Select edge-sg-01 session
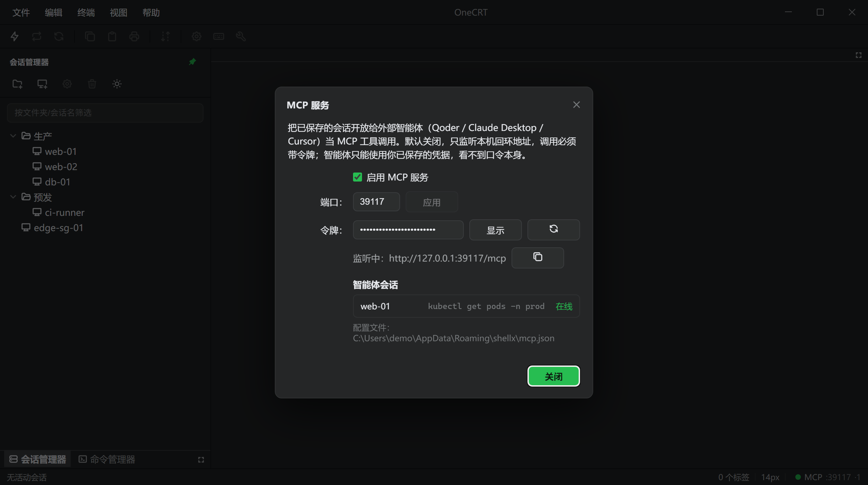Image resolution: width=868 pixels, height=485 pixels. coord(52,228)
